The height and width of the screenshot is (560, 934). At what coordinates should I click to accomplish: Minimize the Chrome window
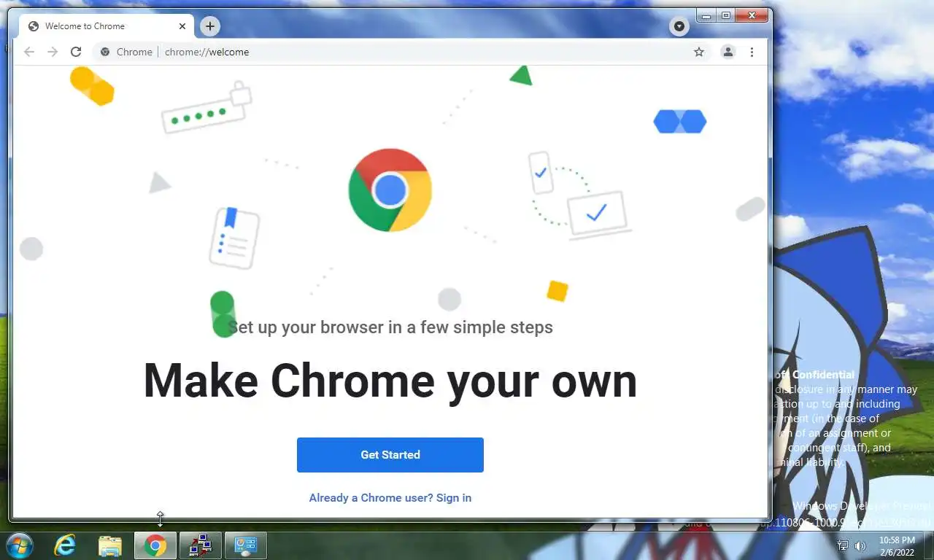point(706,15)
